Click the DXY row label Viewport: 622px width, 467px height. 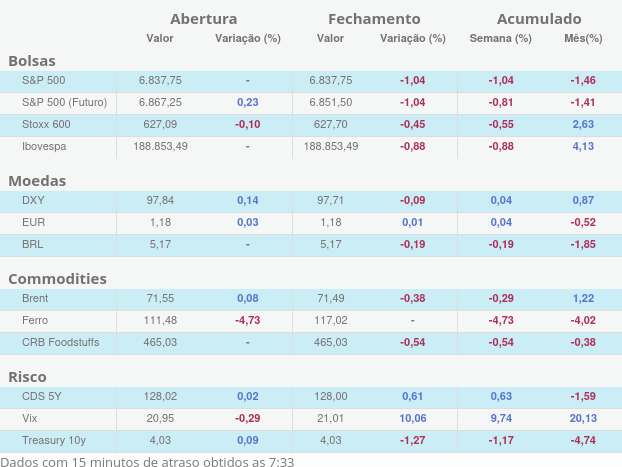[33, 200]
